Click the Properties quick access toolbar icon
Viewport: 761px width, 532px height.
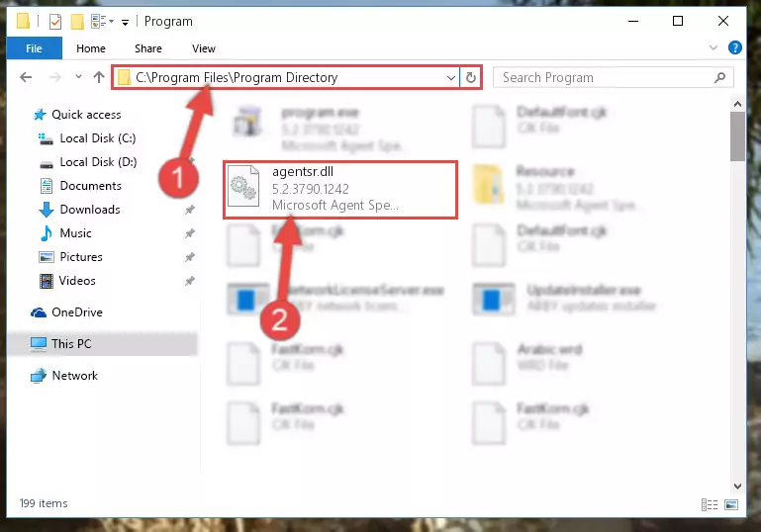(x=55, y=22)
